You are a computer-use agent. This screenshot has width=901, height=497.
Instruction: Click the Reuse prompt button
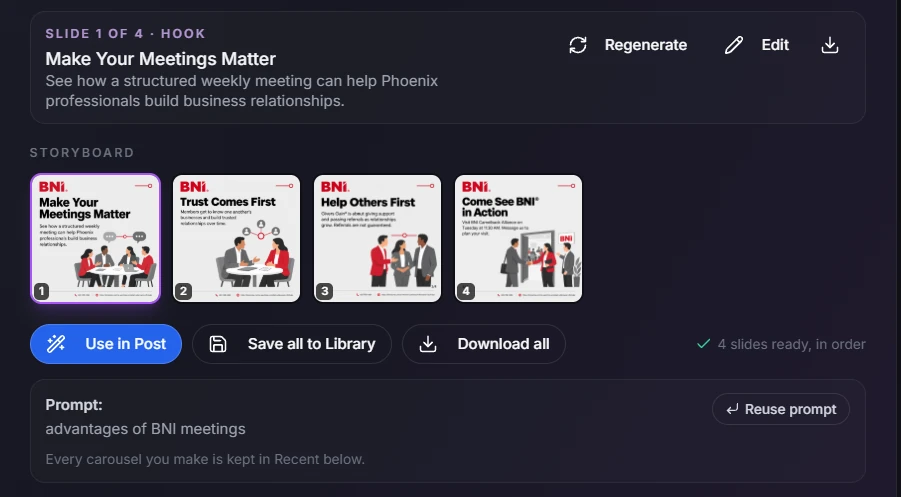click(781, 409)
